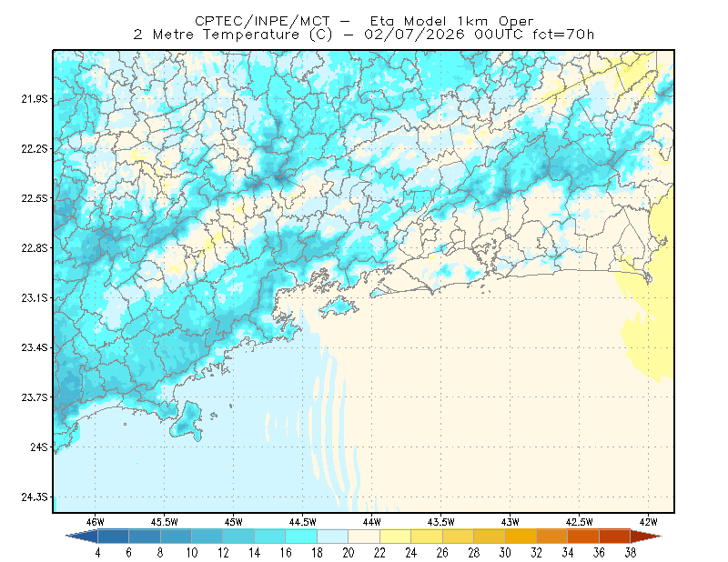Select the longitude label 43W
The height and width of the screenshot is (562, 728).
tap(511, 522)
